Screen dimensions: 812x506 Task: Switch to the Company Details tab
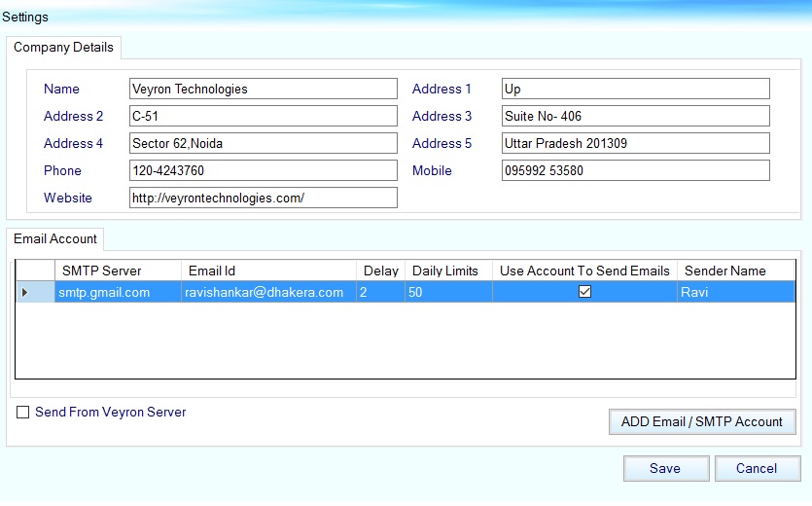tap(63, 48)
